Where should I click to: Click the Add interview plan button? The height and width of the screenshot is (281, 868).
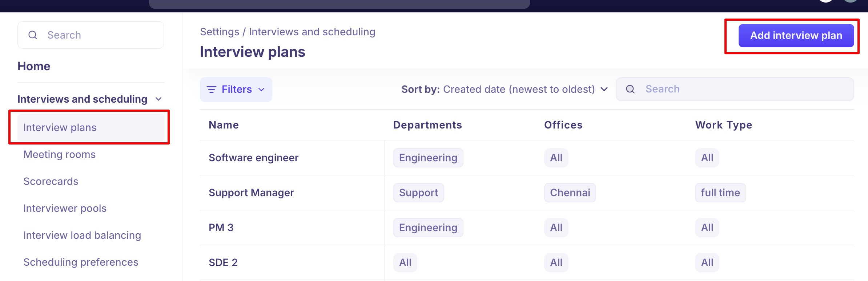click(796, 36)
